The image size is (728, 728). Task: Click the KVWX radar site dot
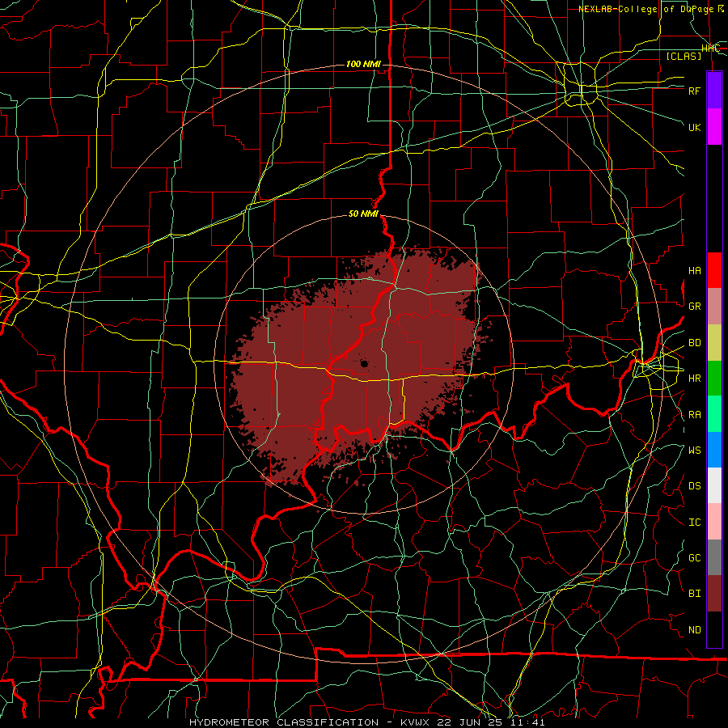(x=364, y=363)
